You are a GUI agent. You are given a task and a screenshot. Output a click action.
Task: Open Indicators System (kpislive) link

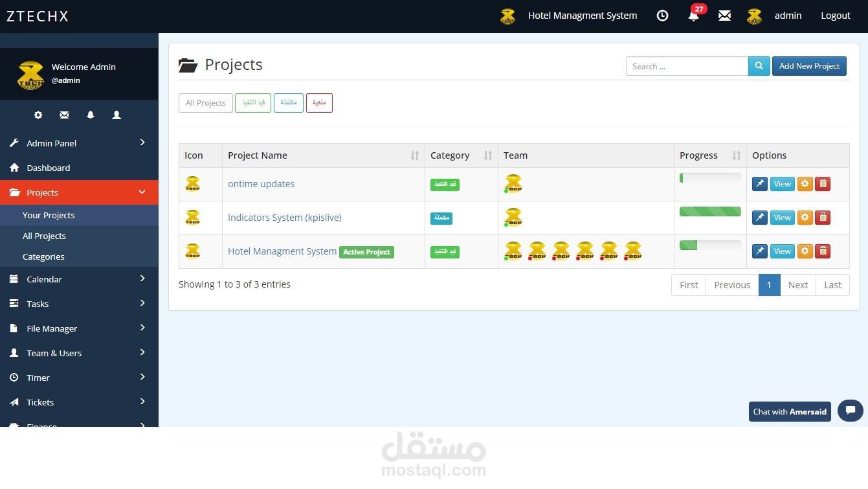285,218
